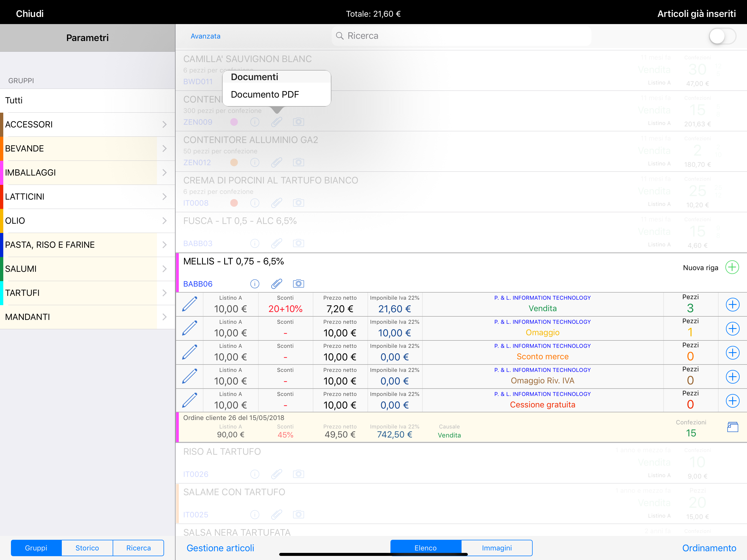Viewport: 747px width, 560px height.
Task: Increase pieces on Sconto merce row
Action: tap(733, 353)
